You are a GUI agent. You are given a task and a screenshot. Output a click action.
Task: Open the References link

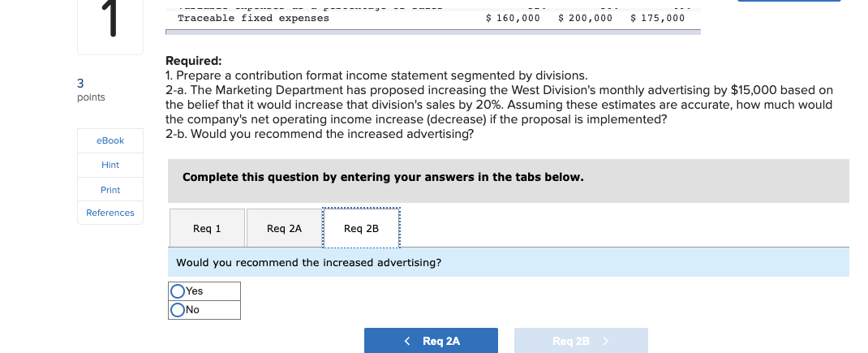pos(110,213)
